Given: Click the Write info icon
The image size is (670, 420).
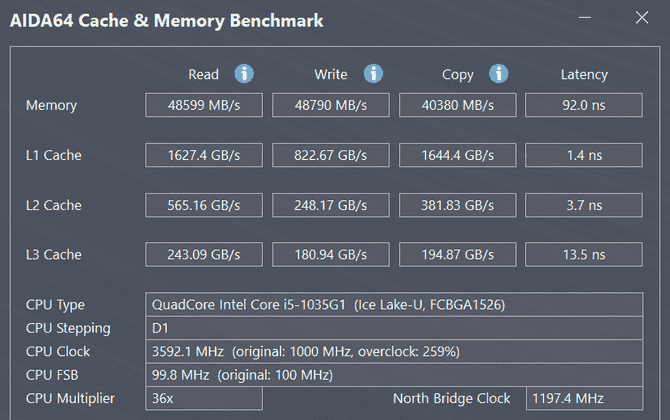Looking at the screenshot, I should [x=373, y=74].
